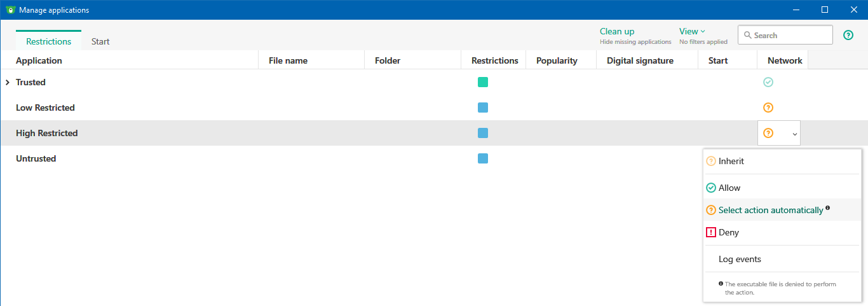Choose Select action automatically in menu

coord(782,210)
